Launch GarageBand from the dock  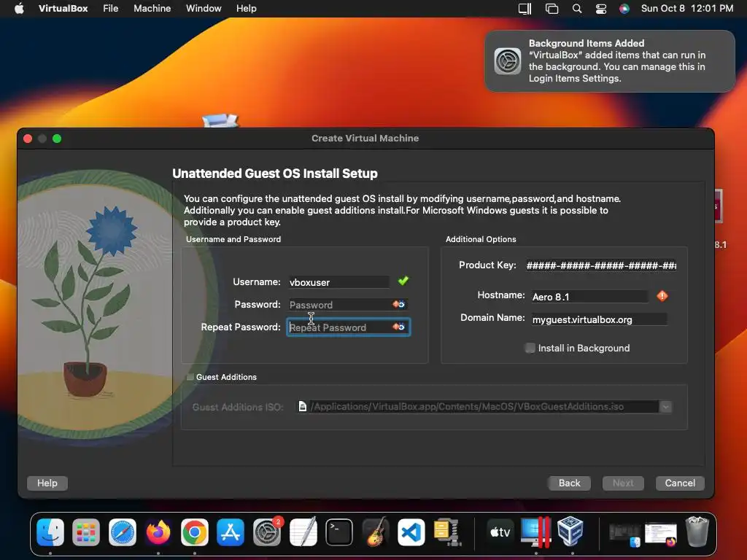pos(376,532)
